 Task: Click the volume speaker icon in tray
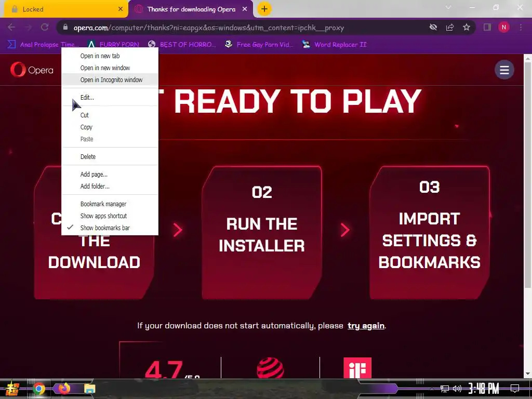point(457,389)
